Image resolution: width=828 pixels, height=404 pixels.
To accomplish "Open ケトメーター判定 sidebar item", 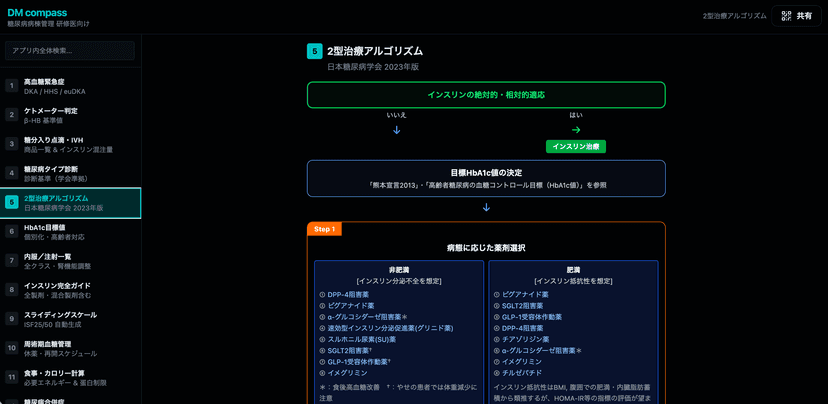I will [x=70, y=115].
